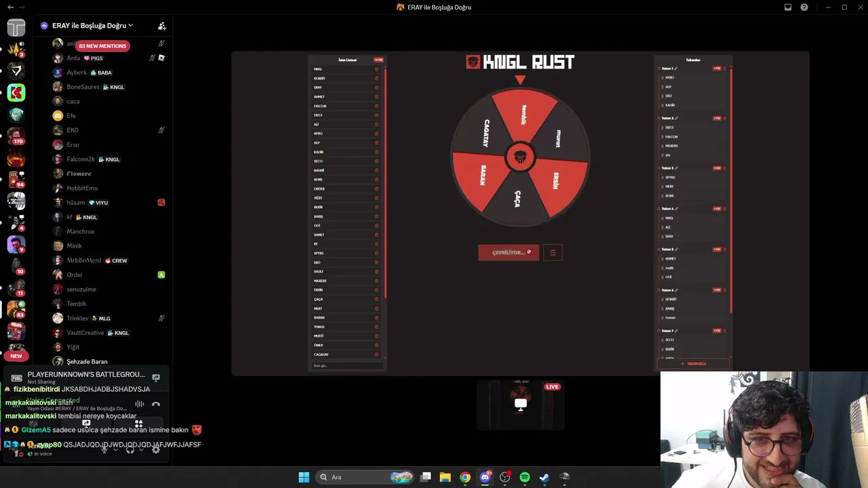Open wheel settings icon next to spin button

[553, 253]
